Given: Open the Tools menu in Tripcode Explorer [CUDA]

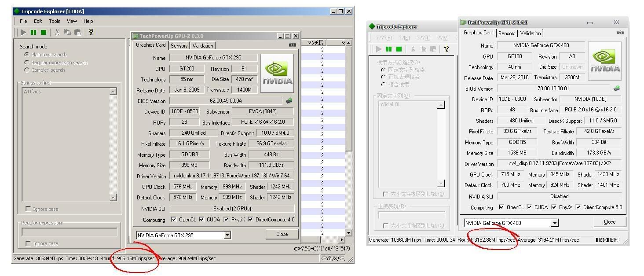Looking at the screenshot, I should coord(55,21).
